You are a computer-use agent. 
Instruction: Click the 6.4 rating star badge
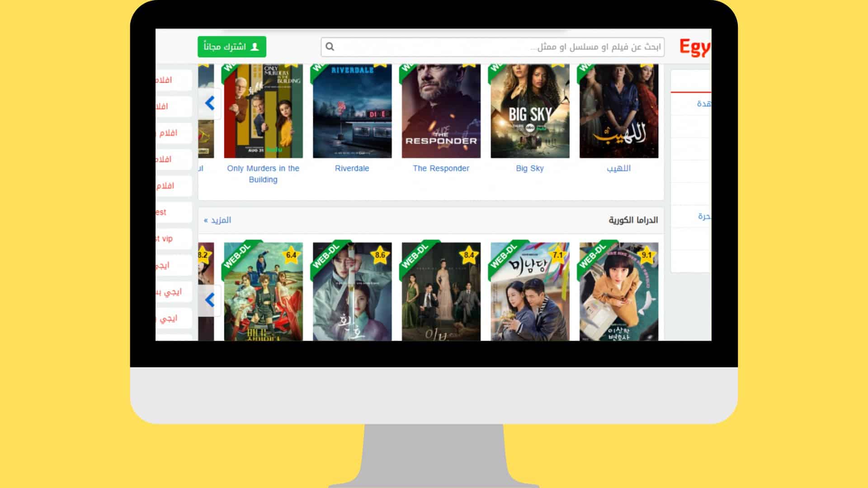coord(291,255)
